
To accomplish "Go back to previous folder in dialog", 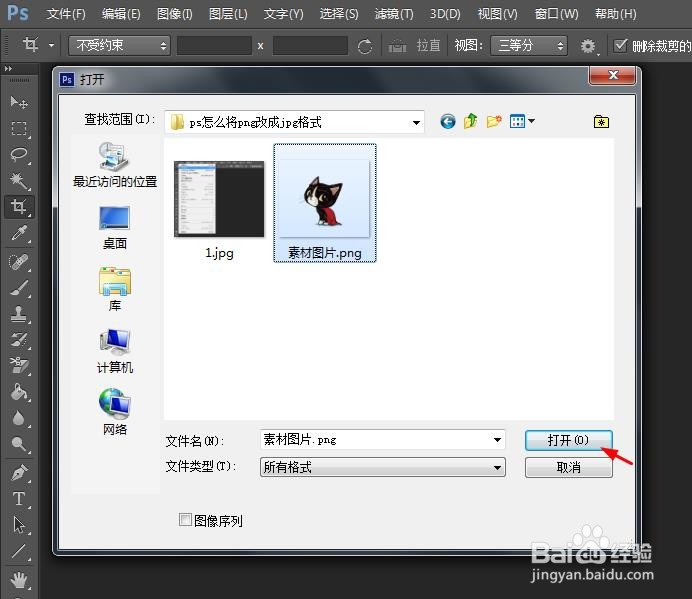I will pos(448,121).
